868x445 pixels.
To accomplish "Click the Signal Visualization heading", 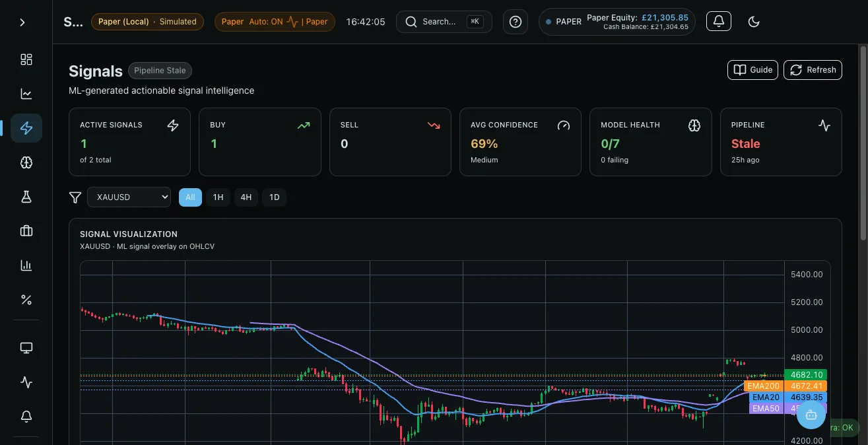I will click(129, 234).
